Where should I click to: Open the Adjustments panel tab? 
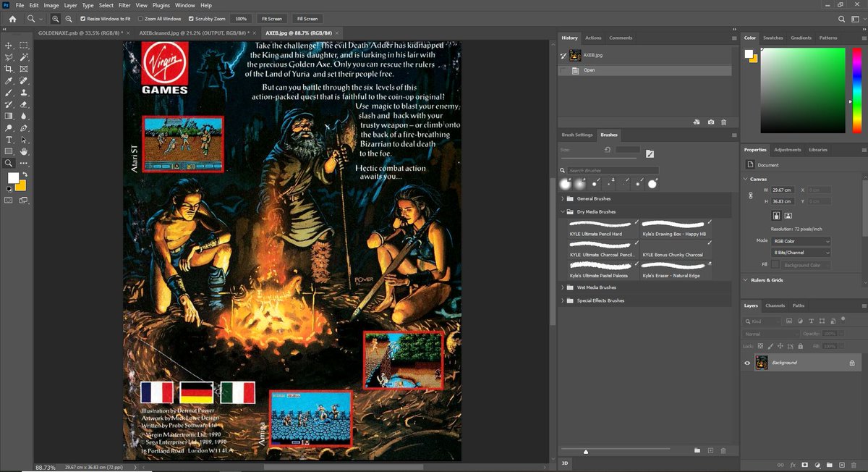coord(787,150)
